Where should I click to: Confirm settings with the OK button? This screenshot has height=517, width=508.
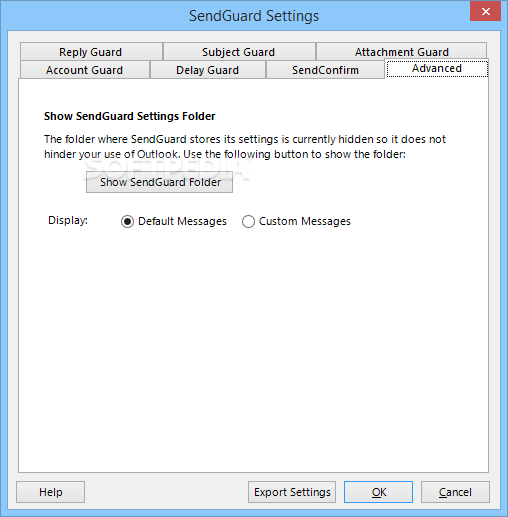(378, 492)
